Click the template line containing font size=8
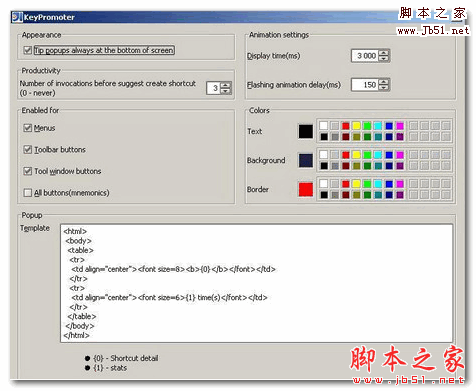The width and height of the screenshot is (476, 391). pyautogui.click(x=173, y=269)
